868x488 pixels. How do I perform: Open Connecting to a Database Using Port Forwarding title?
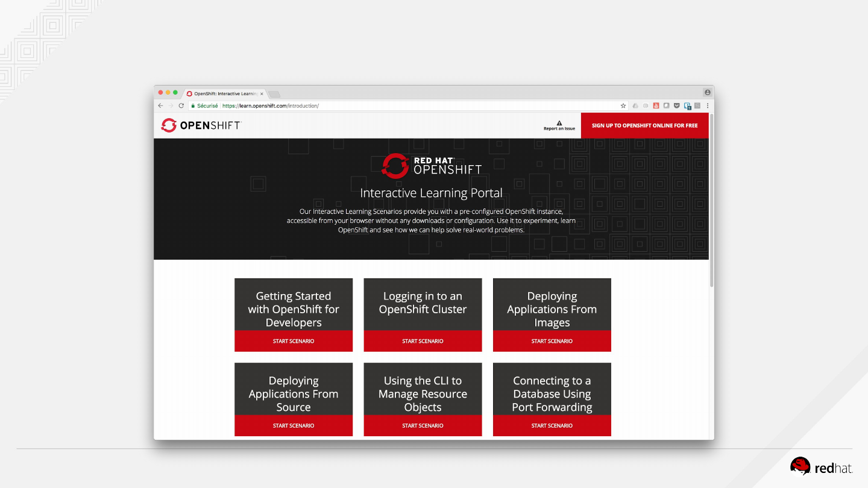click(x=552, y=394)
